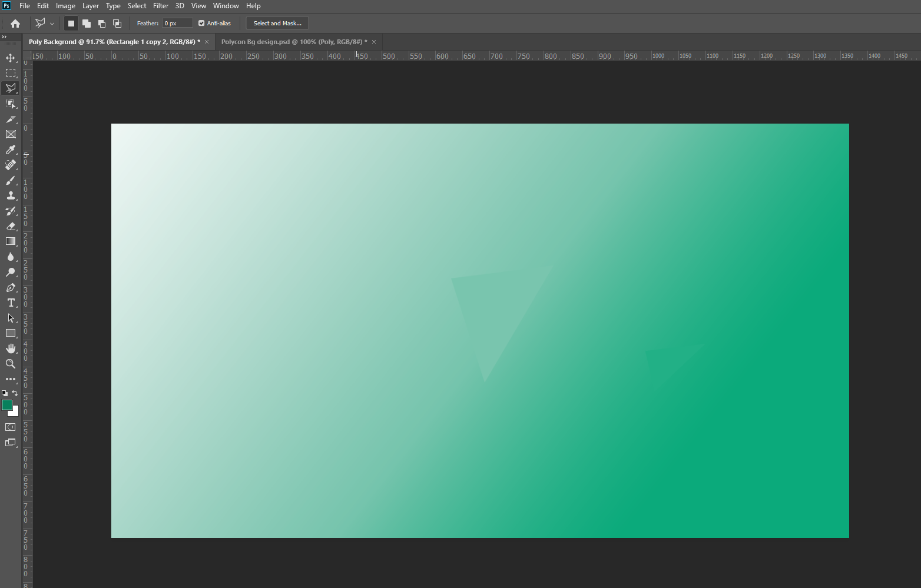921x588 pixels.
Task: Open the green foreground color swatch
Action: (7, 405)
